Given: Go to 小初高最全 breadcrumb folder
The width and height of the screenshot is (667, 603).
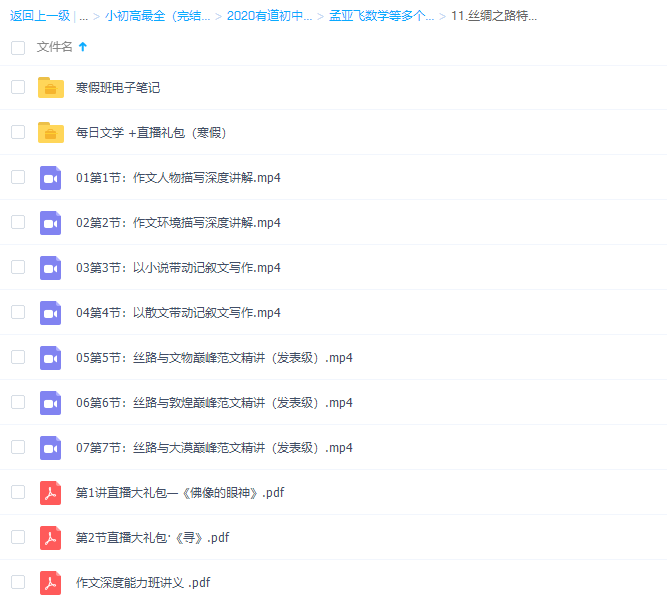Looking at the screenshot, I should pos(157,16).
